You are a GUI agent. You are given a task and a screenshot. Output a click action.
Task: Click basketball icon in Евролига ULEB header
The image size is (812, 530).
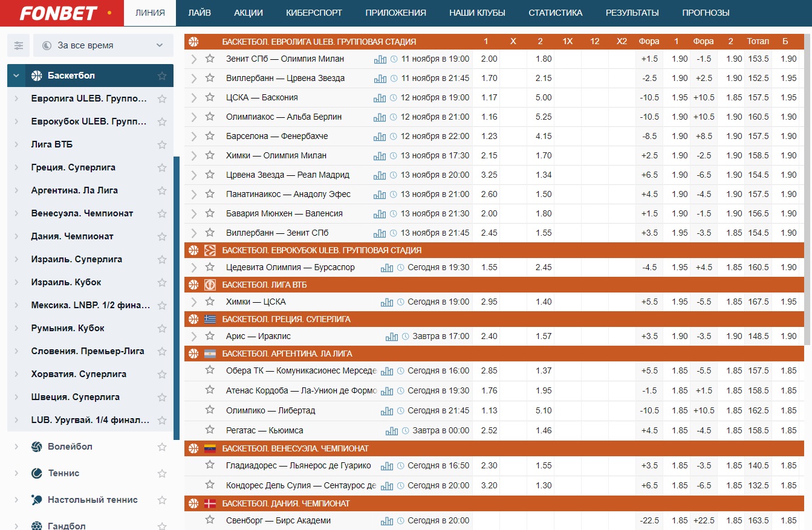[193, 42]
